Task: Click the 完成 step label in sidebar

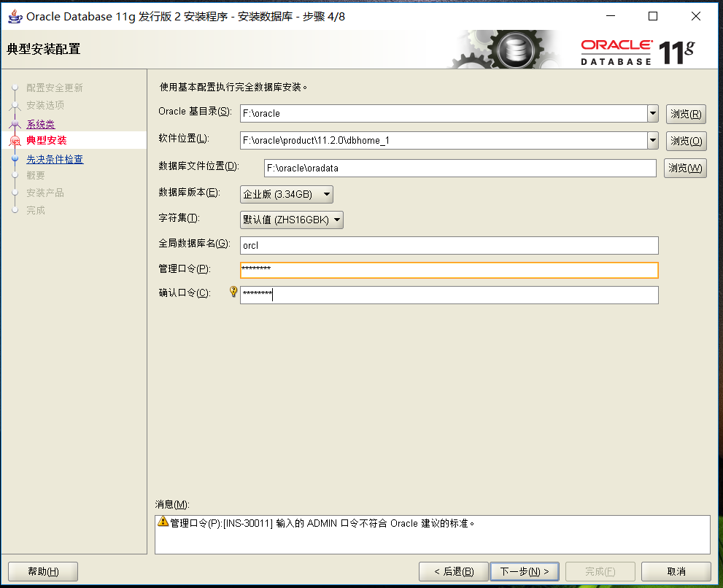Action: [36, 210]
